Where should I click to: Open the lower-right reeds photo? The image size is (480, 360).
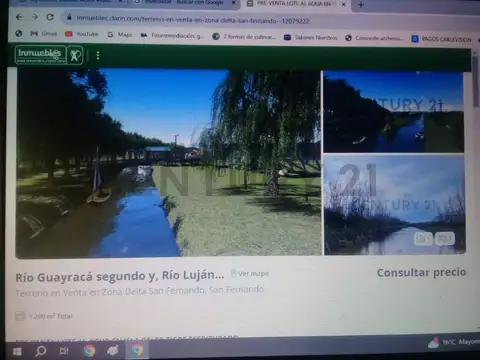[x=395, y=205]
